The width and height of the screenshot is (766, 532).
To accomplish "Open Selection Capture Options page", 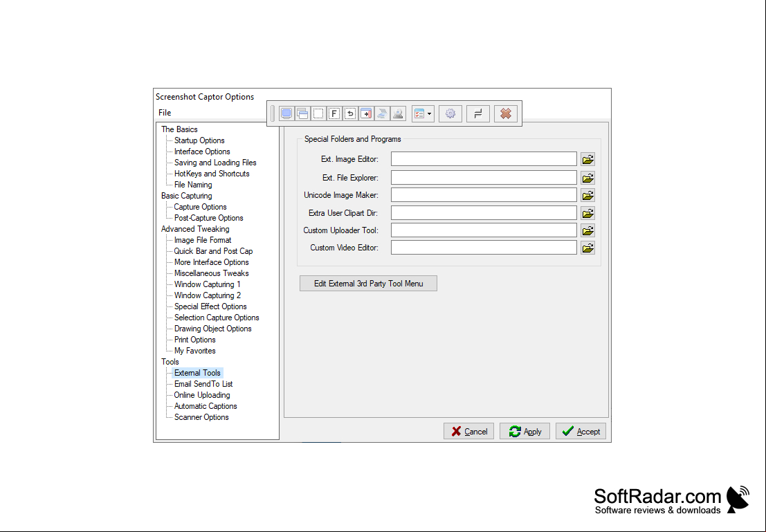I will coord(217,318).
